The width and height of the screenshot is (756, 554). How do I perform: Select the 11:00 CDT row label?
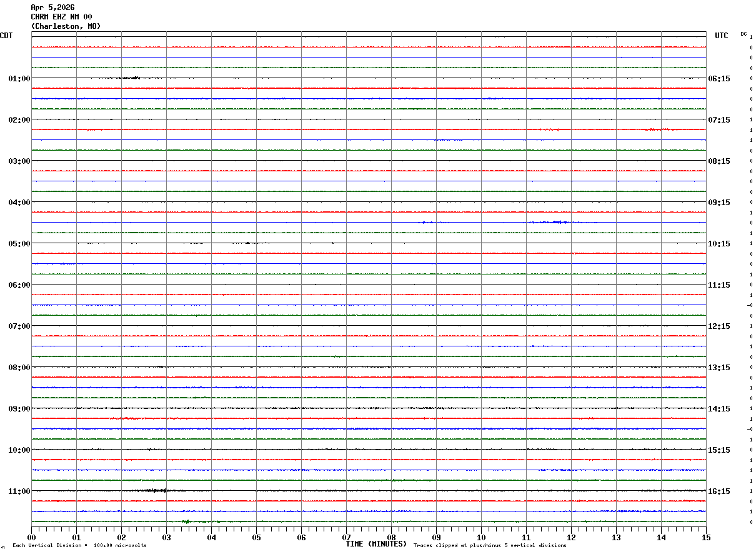19,491
